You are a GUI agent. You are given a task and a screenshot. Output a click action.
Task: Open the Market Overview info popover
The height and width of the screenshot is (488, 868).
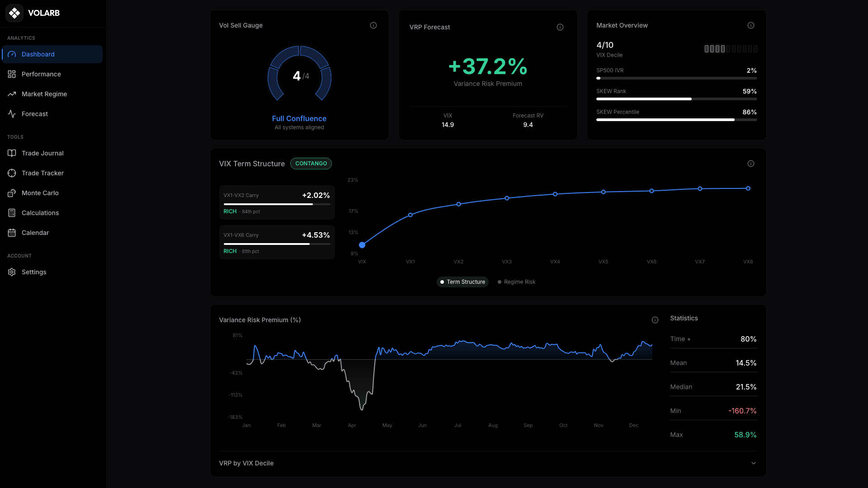click(751, 25)
